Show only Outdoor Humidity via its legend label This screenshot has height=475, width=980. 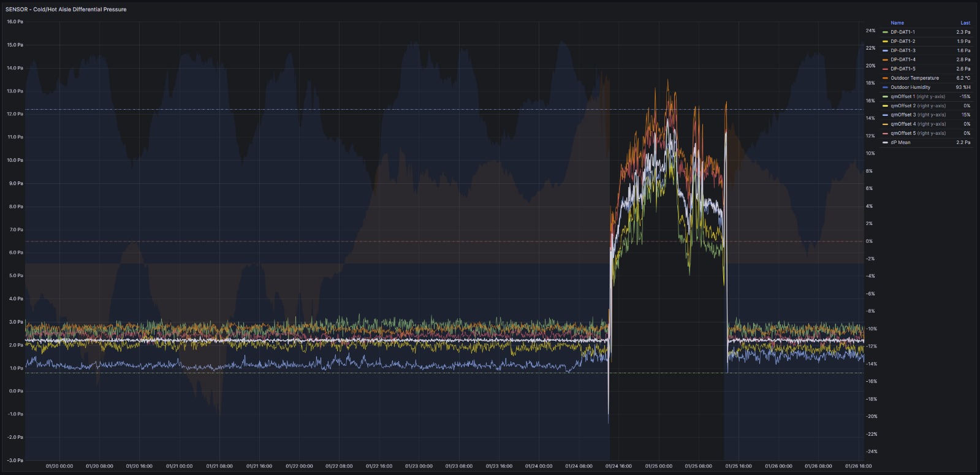[x=910, y=87]
